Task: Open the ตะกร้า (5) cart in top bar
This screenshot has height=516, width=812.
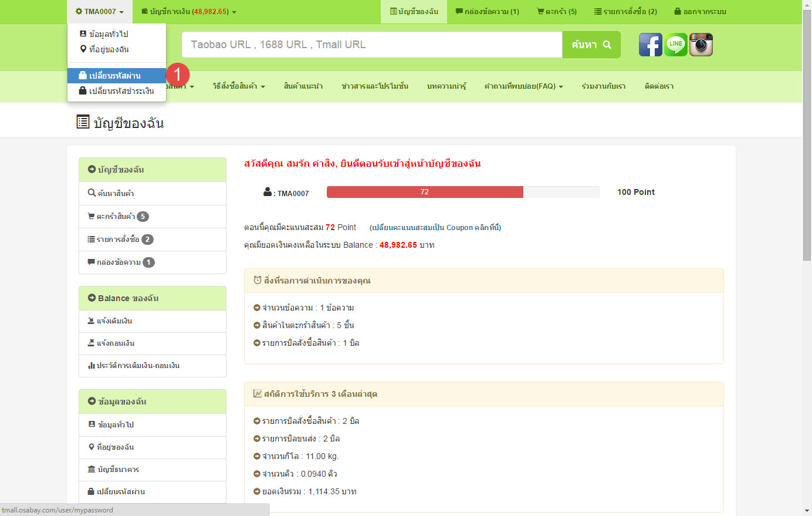Action: pyautogui.click(x=557, y=12)
